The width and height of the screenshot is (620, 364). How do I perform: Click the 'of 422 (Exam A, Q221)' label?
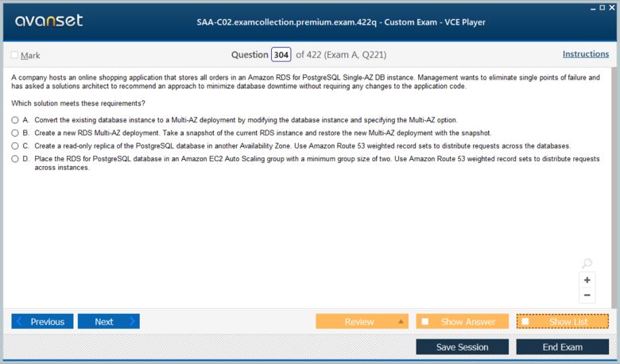click(x=341, y=55)
